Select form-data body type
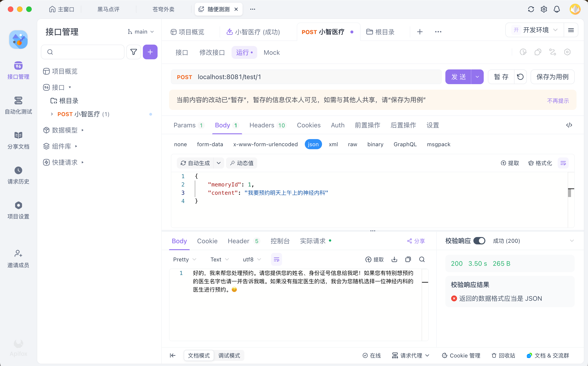The width and height of the screenshot is (588, 366). (x=210, y=144)
